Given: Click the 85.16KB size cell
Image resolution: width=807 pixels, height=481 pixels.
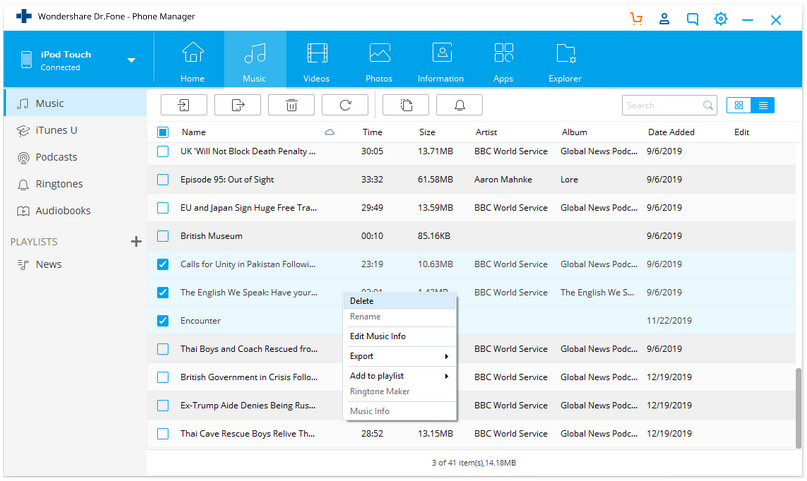Looking at the screenshot, I should 434,236.
